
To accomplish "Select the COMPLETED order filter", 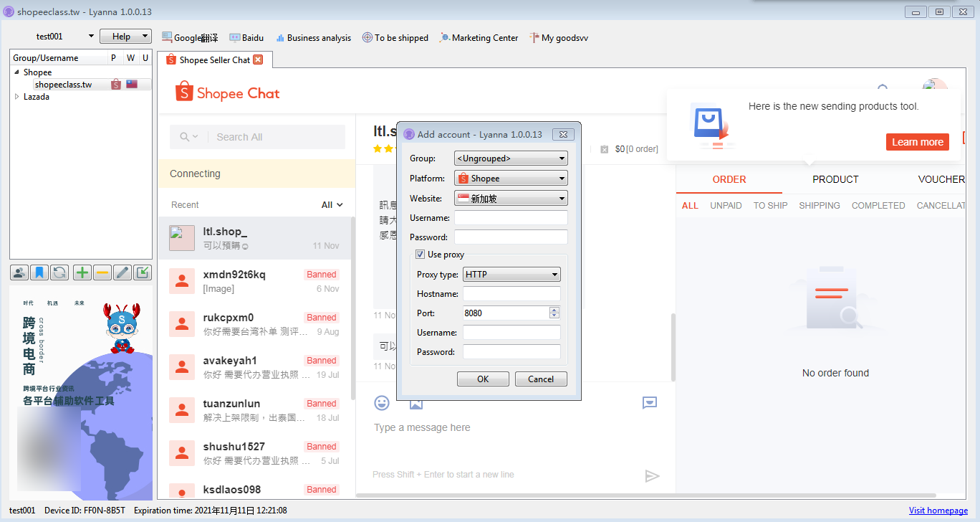I will pyautogui.click(x=878, y=206).
